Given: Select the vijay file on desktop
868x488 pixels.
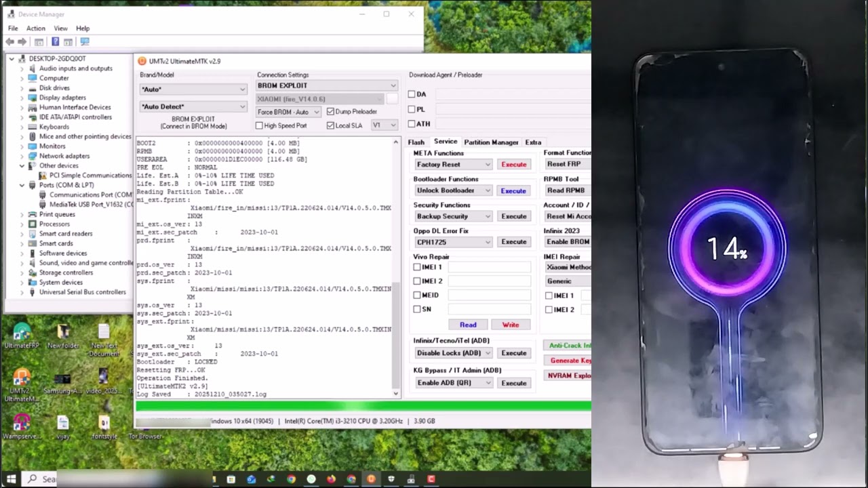Looking at the screenshot, I should (63, 427).
